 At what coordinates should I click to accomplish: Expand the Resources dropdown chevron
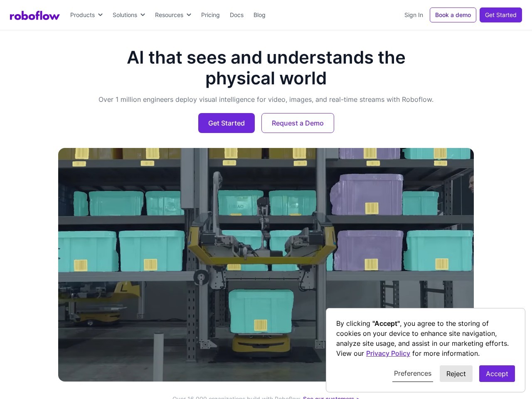tap(189, 15)
